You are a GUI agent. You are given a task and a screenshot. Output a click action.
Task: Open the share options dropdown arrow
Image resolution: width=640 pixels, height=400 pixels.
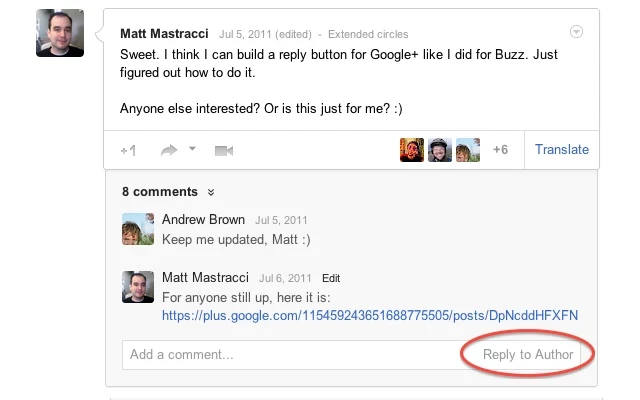click(x=192, y=149)
